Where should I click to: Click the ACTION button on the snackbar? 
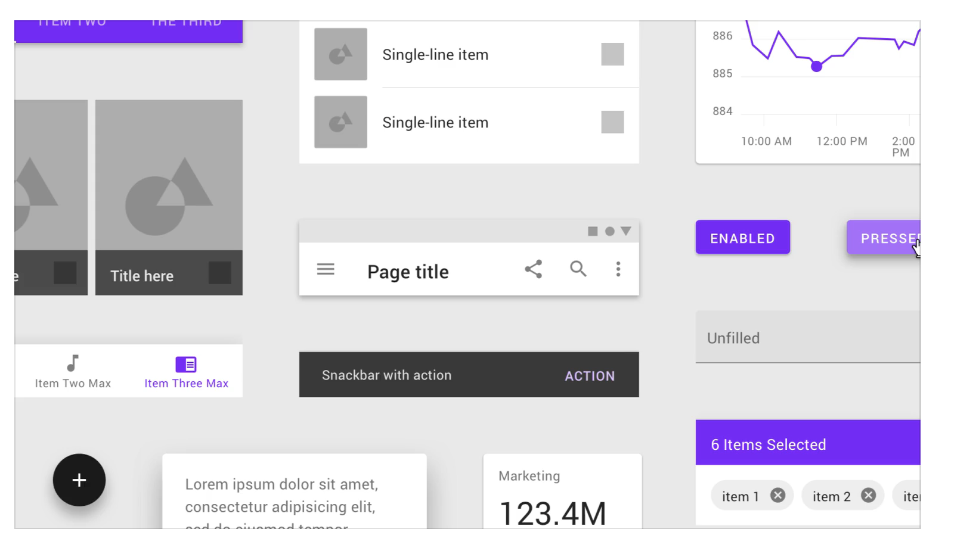point(590,376)
